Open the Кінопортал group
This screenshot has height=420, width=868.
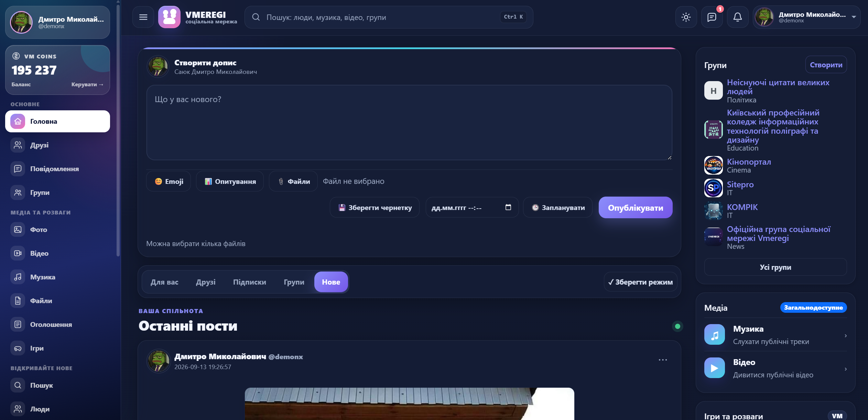coord(749,162)
